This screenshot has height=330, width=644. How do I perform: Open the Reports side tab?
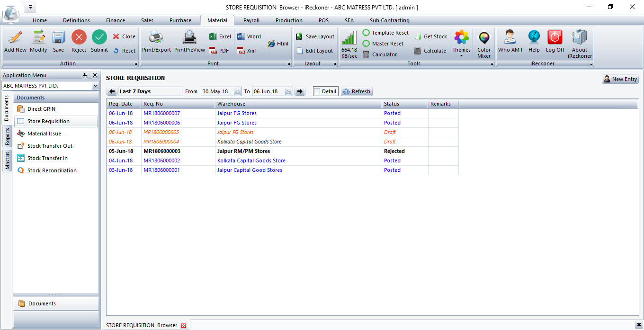[x=8, y=137]
